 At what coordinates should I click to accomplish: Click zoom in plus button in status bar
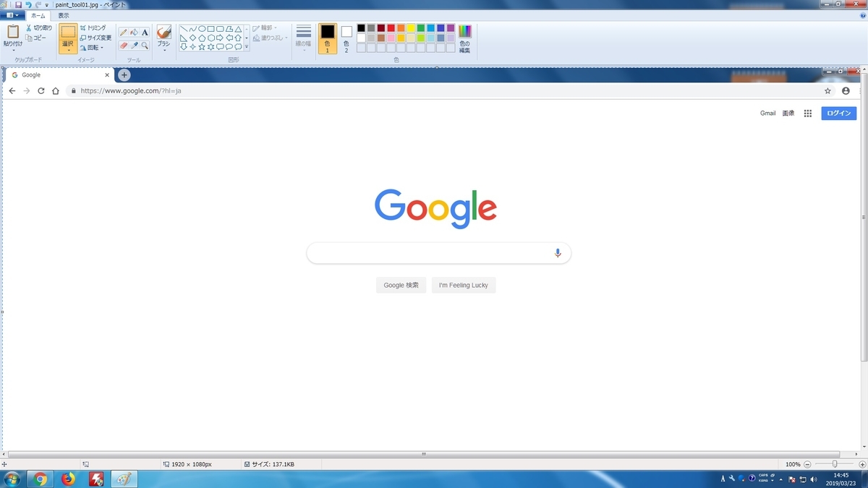(x=861, y=464)
